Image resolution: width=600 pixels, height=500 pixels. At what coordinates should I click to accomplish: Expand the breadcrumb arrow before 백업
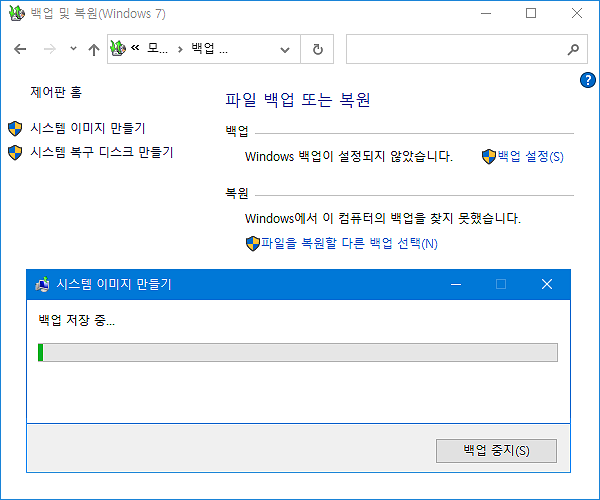[x=180, y=49]
